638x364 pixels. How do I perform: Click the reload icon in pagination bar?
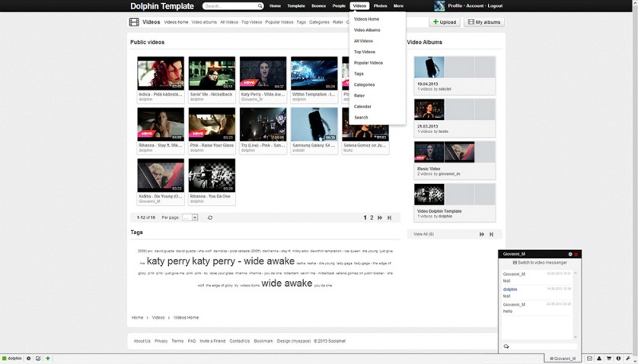click(x=210, y=217)
